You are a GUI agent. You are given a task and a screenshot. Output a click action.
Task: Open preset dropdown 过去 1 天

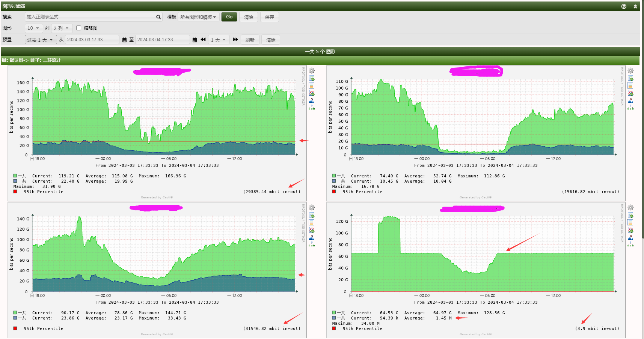tap(41, 40)
